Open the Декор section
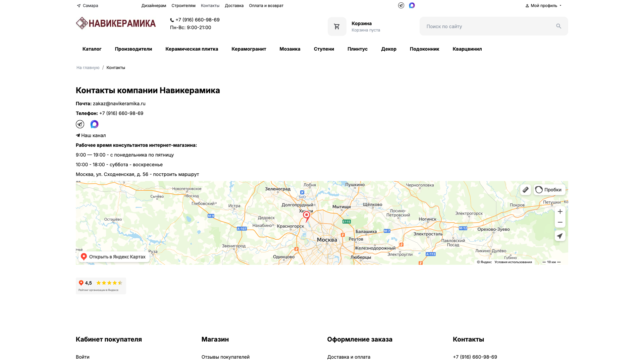The image size is (644, 362). point(389,49)
